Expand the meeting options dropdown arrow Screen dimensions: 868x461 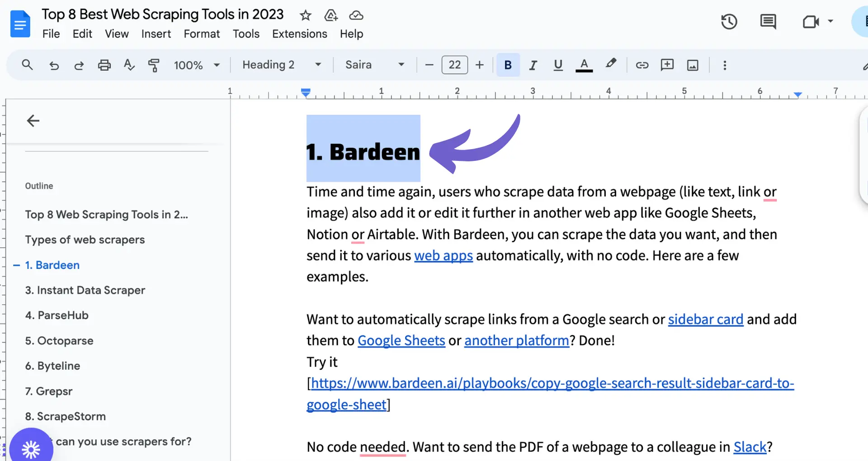pyautogui.click(x=830, y=21)
